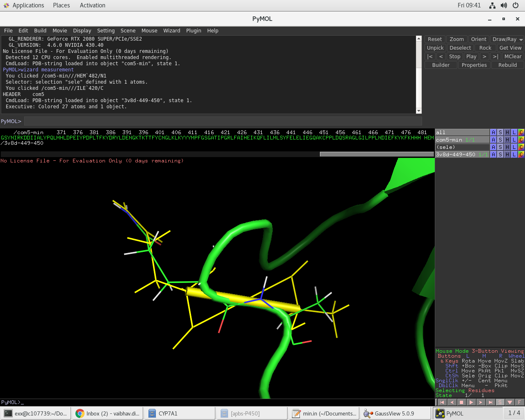Click the Builder button
The height and width of the screenshot is (420, 525).
point(441,65)
